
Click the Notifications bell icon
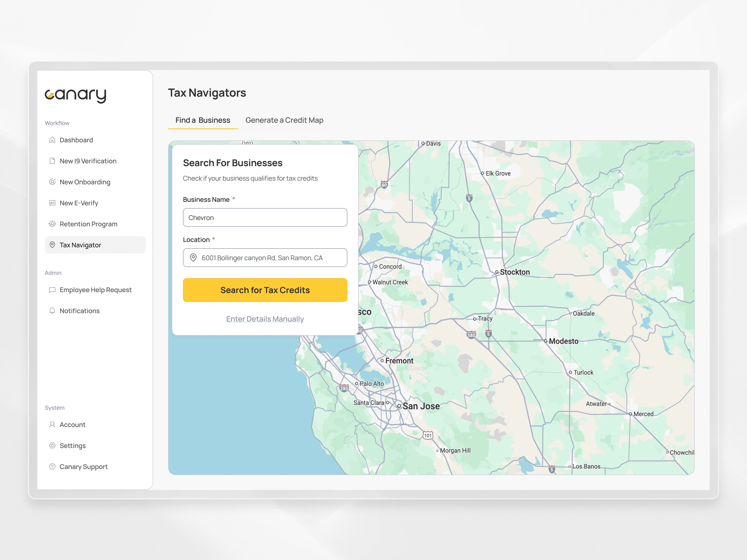tap(52, 311)
